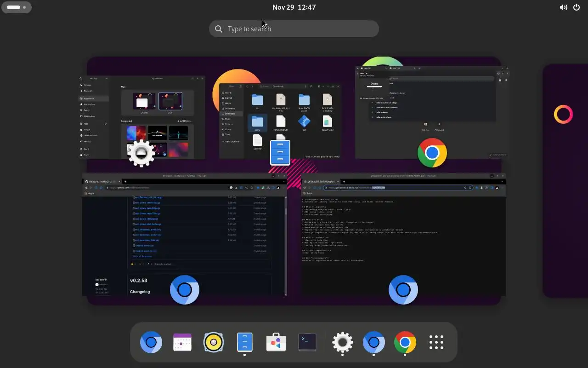Show the applications grid from the dock
Screen dimensions: 588x368
pyautogui.click(x=436, y=342)
